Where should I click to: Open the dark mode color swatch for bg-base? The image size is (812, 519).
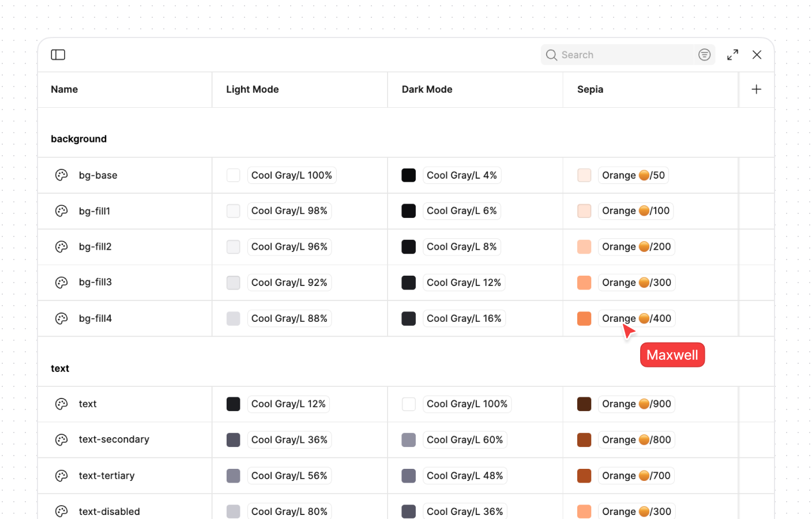point(408,175)
